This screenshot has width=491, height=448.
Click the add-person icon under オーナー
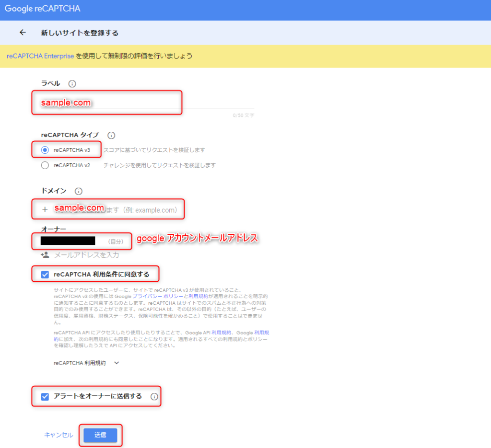[x=45, y=255]
